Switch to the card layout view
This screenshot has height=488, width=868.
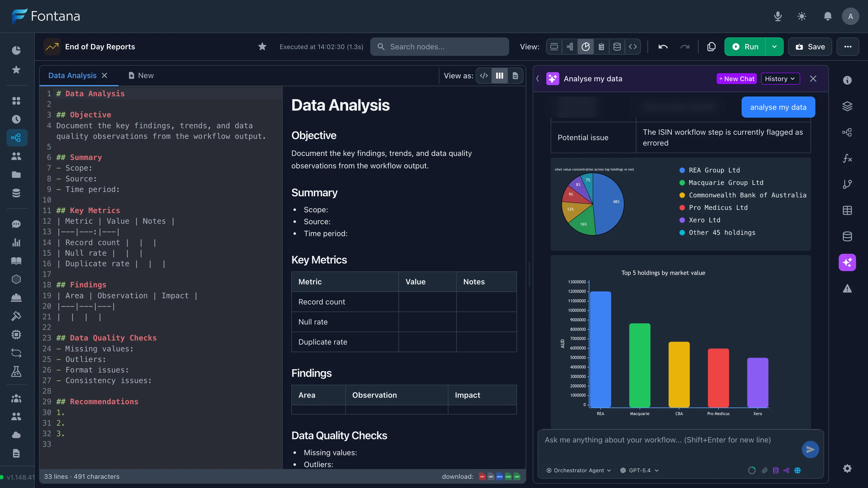(554, 46)
